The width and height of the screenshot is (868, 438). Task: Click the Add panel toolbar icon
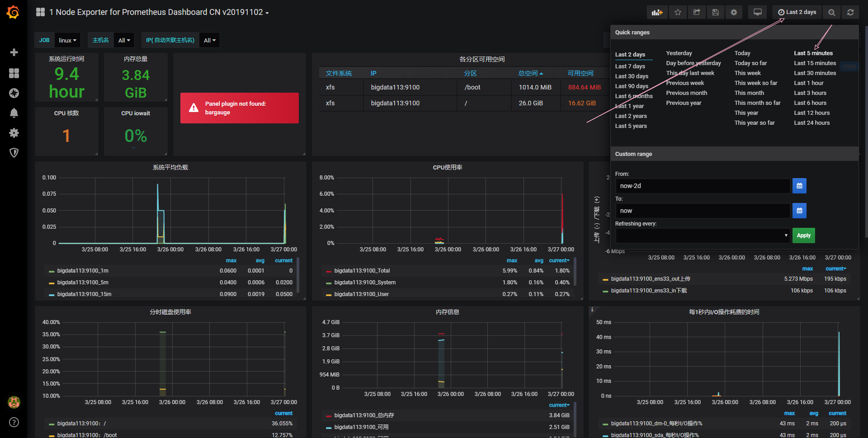[x=657, y=12]
